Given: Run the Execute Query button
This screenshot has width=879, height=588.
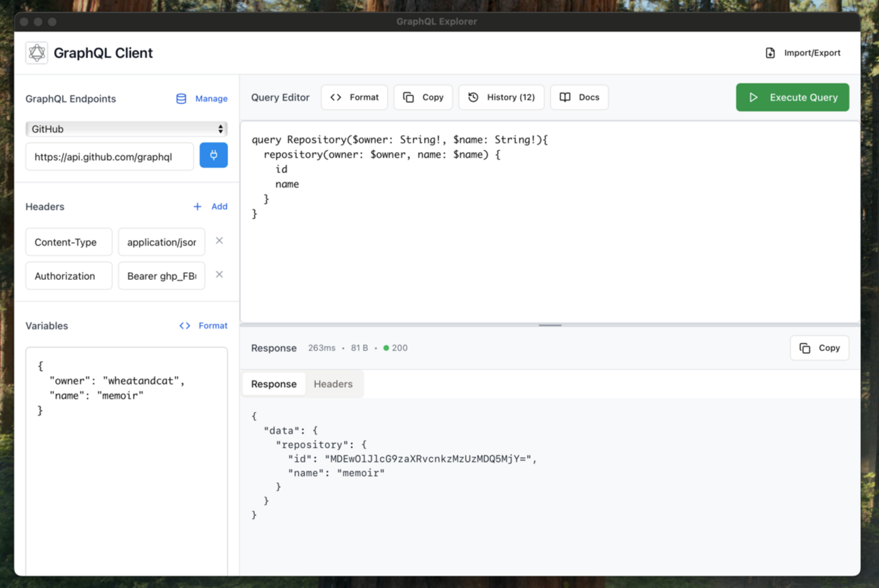Looking at the screenshot, I should point(792,97).
